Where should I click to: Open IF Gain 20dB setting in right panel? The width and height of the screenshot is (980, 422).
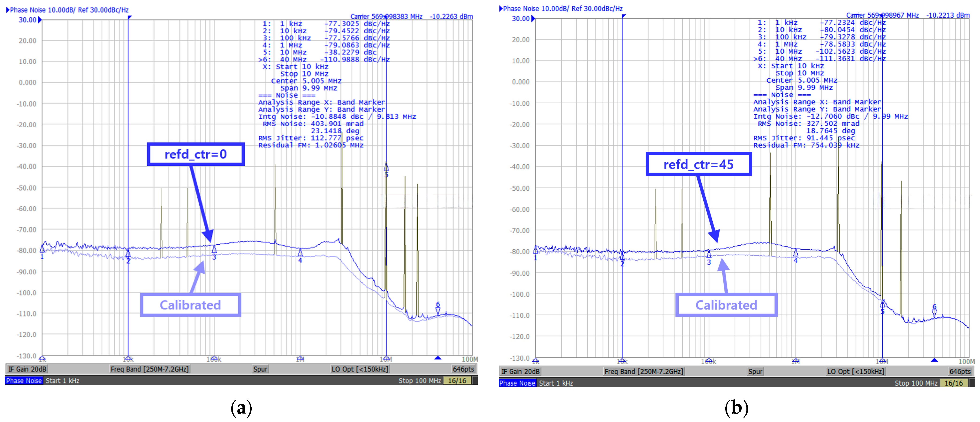click(x=520, y=371)
